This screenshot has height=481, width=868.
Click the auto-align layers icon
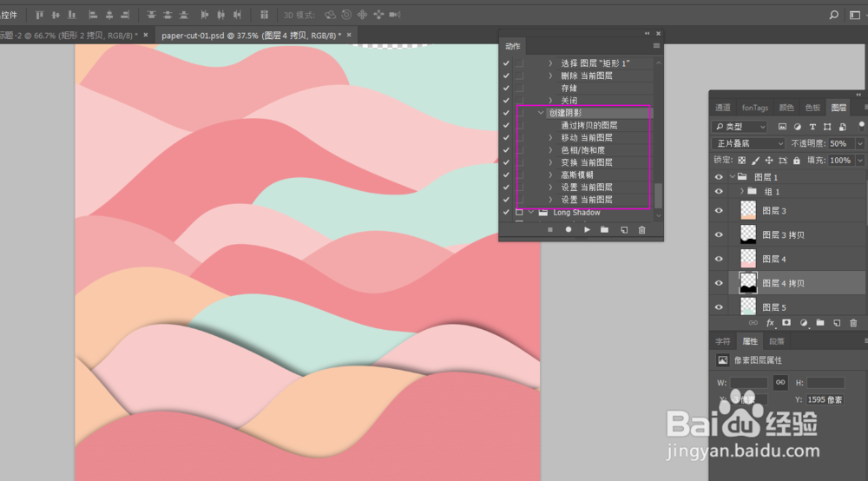pyautogui.click(x=264, y=15)
